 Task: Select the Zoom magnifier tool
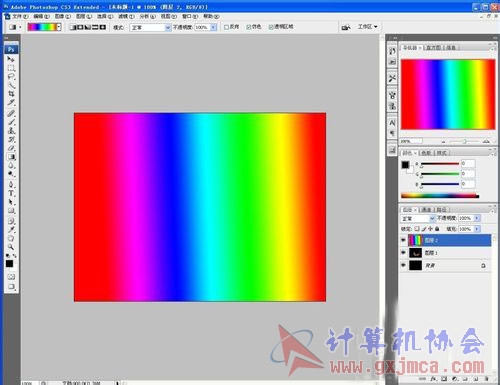tap(11, 247)
